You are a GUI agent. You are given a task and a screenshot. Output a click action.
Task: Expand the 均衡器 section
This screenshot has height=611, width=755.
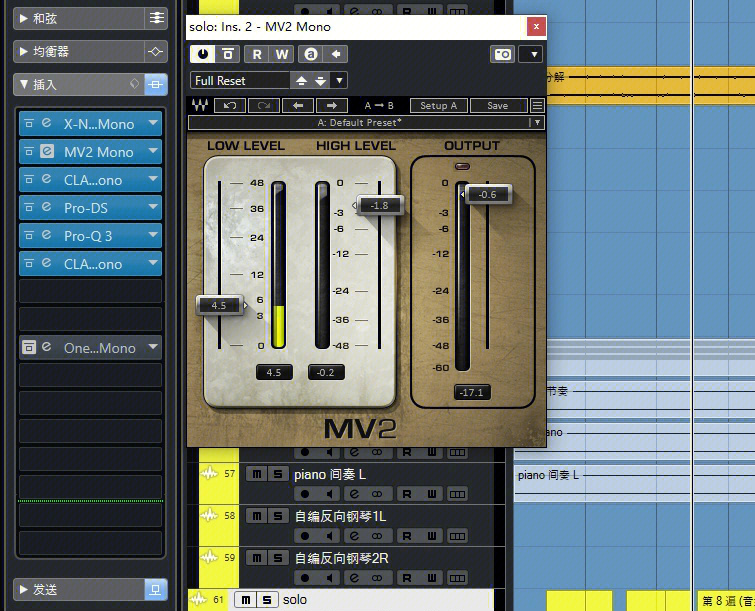pyautogui.click(x=23, y=52)
